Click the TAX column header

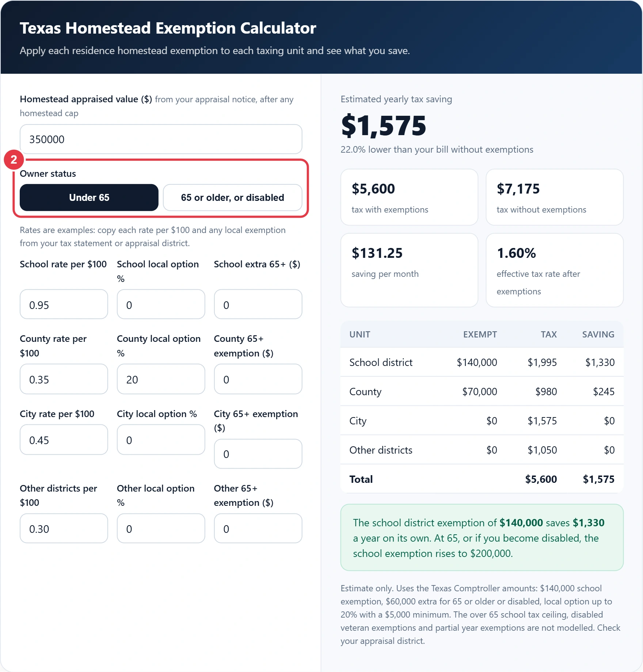549,334
